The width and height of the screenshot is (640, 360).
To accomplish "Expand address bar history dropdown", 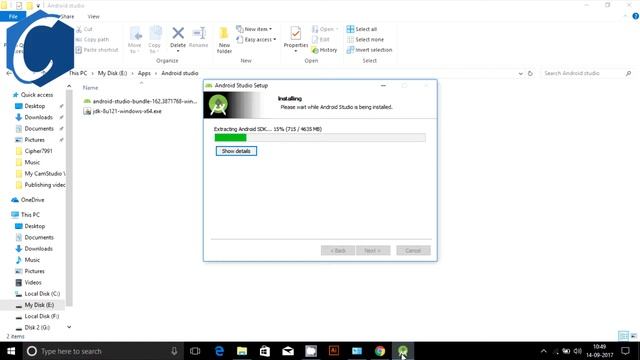I will pyautogui.click(x=520, y=73).
